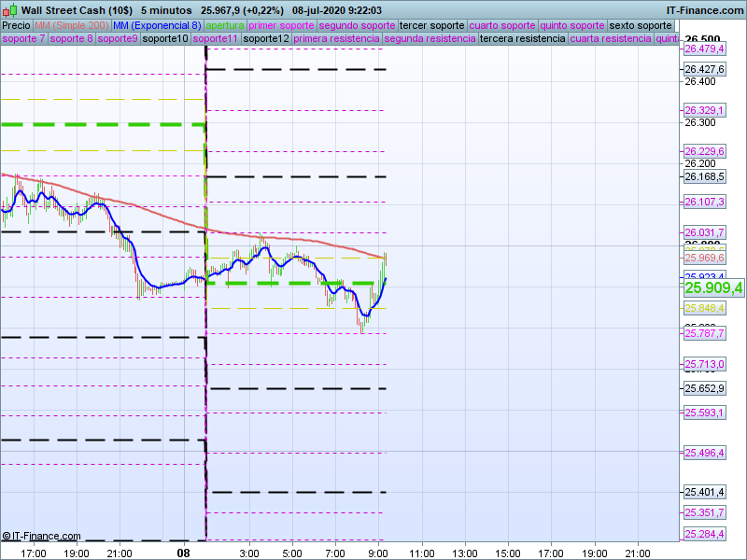
Task: Select the MM (Simple 200) indicator label
Action: pos(71,25)
